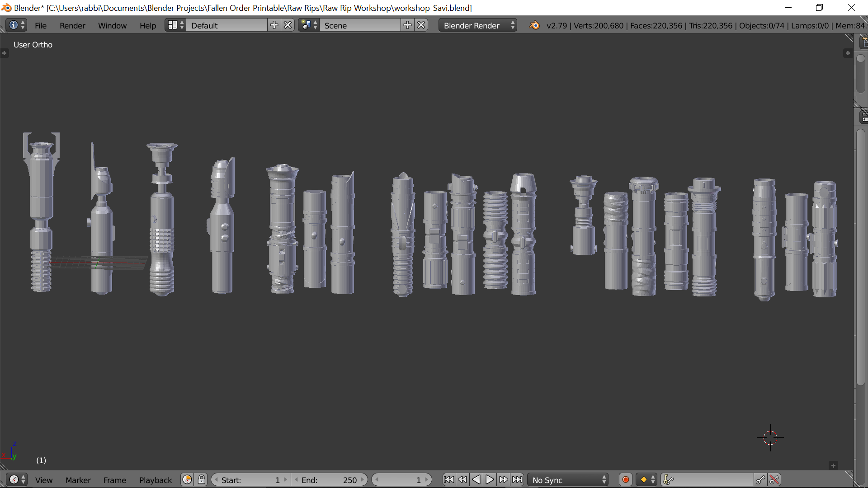Jump to the last frame
Image resolution: width=868 pixels, height=488 pixels.
coord(517,479)
